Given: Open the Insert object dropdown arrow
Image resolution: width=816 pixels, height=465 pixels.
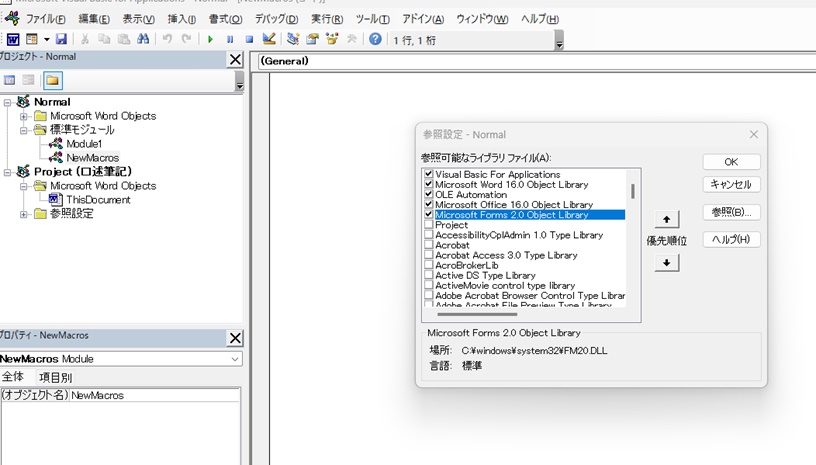Looking at the screenshot, I should point(46,39).
